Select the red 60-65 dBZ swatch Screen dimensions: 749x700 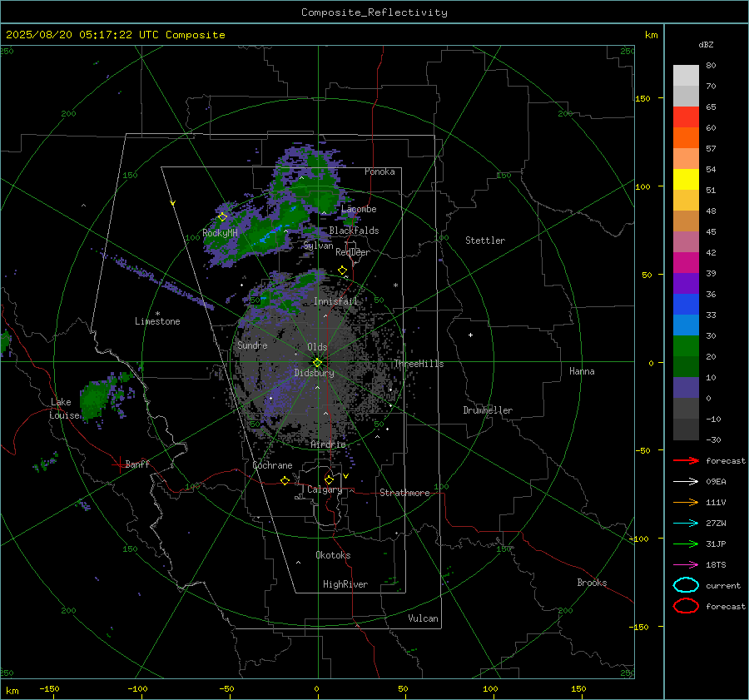686,117
